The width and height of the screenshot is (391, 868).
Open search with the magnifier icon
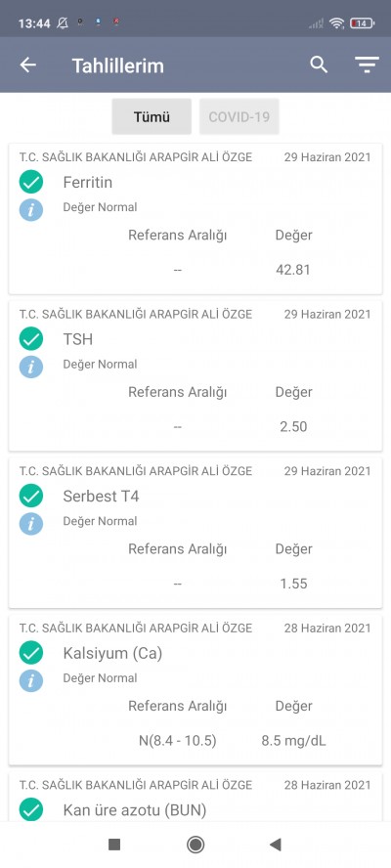tap(319, 65)
